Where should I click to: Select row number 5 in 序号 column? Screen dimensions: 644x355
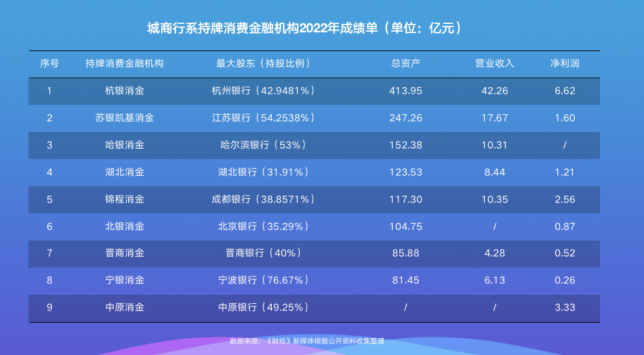point(49,199)
